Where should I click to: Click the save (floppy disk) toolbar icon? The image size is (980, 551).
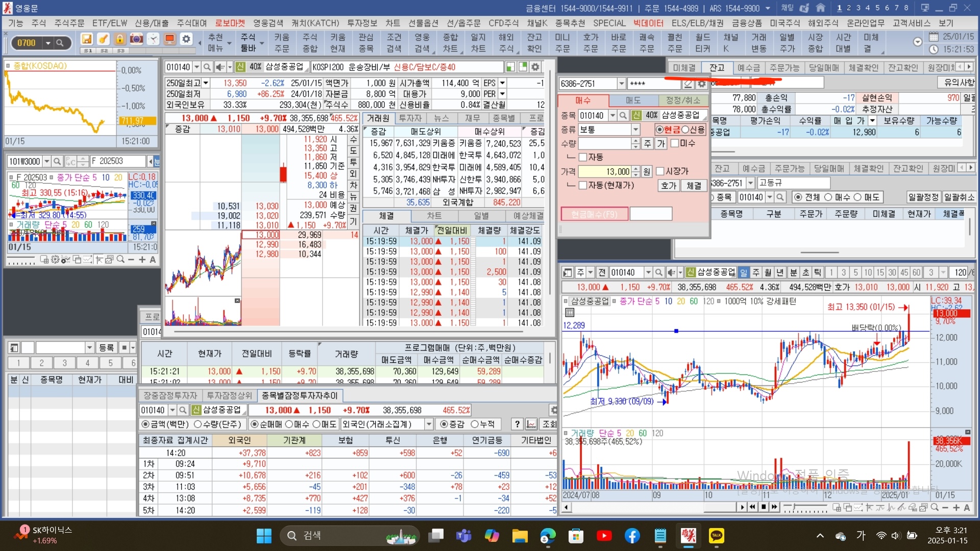pyautogui.click(x=87, y=39)
